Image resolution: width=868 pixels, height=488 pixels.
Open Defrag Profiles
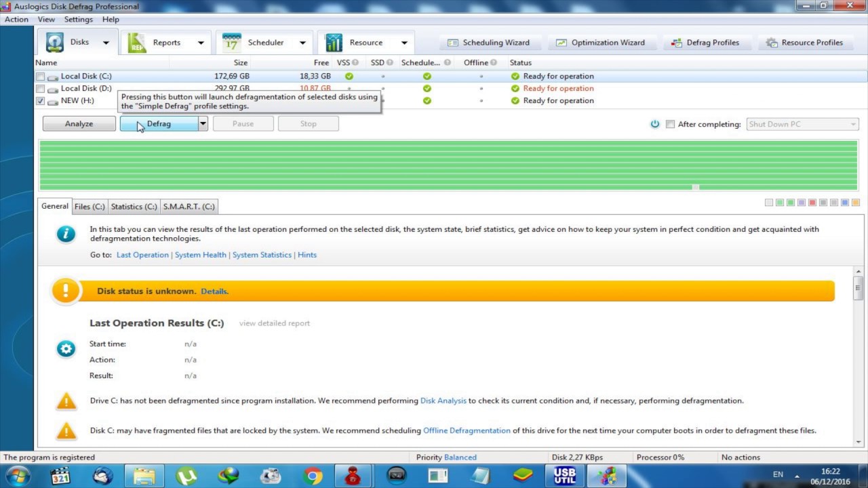tap(705, 42)
